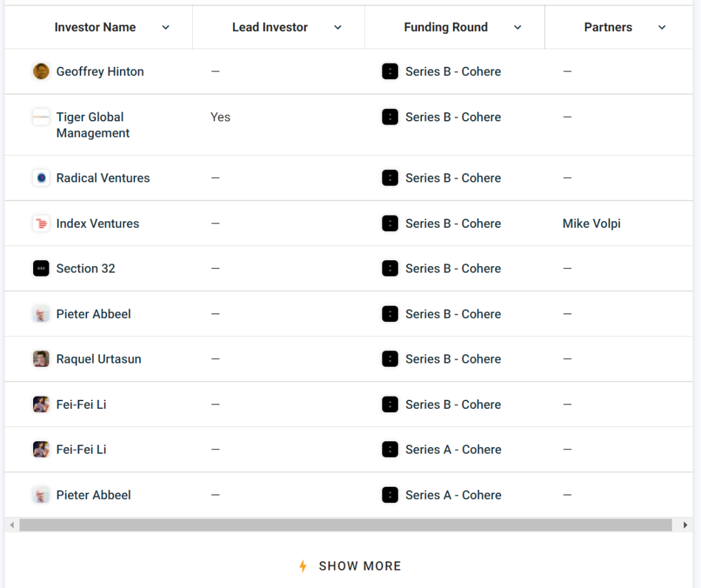Click Raquel Urtasun's avatar icon
Viewport: 701px width, 588px height.
click(41, 359)
